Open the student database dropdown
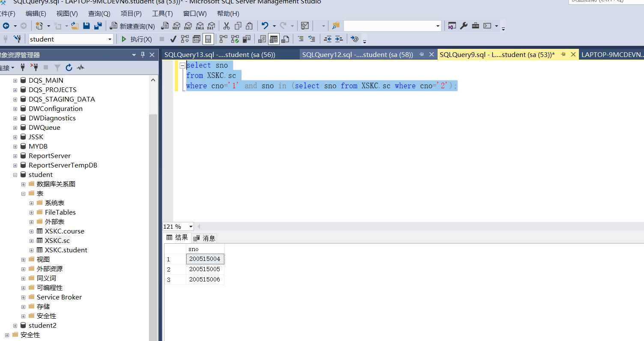 110,39
